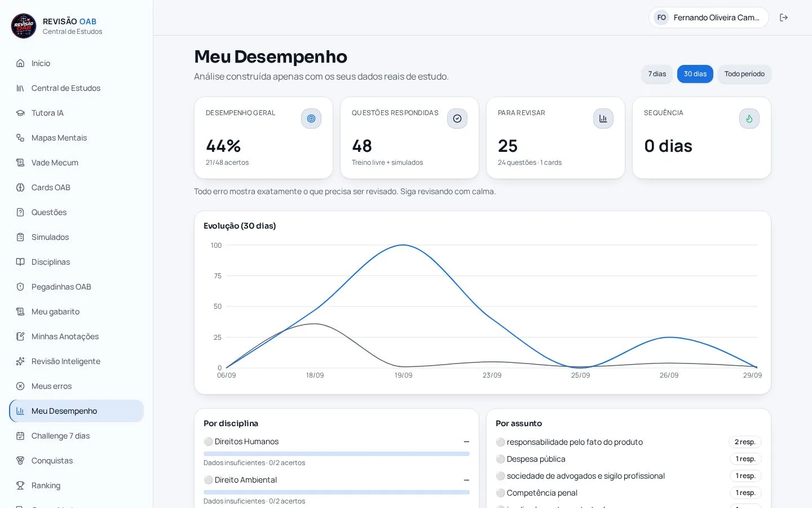Viewport: 812px width, 508px height.
Task: Click the Questões file icon
Action: (20, 212)
